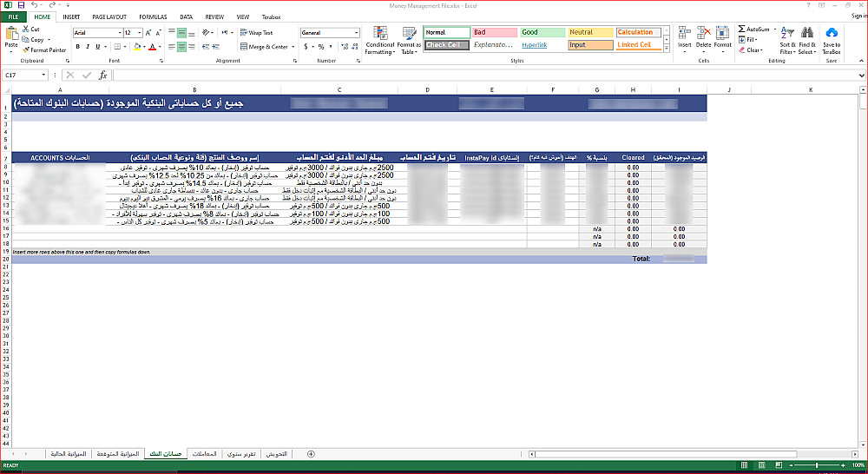Click the Fill Color paint bucket
868x474 pixels.
tap(137, 47)
